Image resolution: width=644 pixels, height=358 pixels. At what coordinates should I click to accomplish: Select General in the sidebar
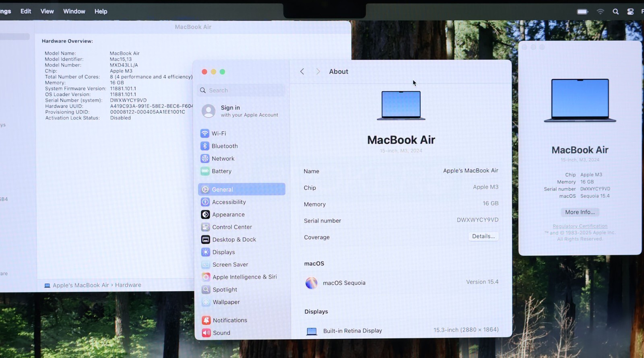pyautogui.click(x=242, y=189)
